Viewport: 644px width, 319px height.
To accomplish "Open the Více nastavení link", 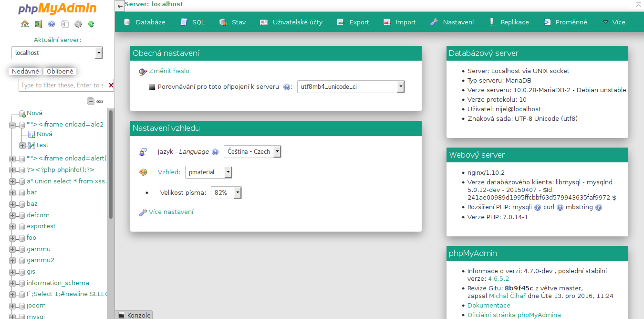I will point(171,212).
